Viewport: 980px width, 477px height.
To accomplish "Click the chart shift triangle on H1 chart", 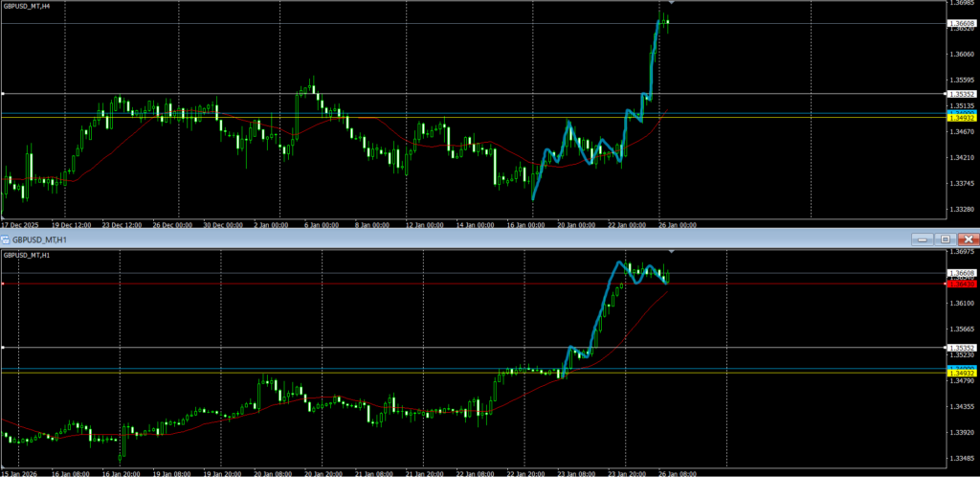I will coord(671,251).
